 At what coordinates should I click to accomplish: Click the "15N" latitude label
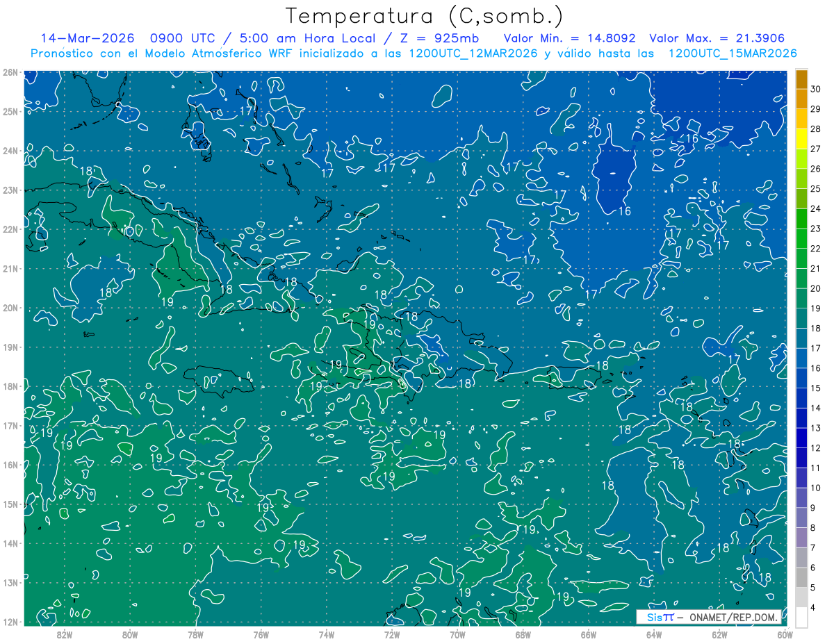coord(10,504)
